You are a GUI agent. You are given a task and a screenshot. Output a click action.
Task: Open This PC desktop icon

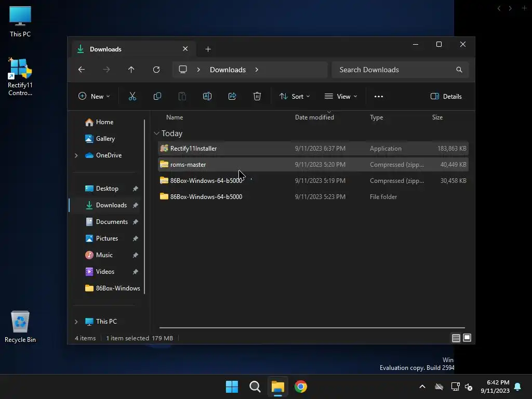click(20, 22)
